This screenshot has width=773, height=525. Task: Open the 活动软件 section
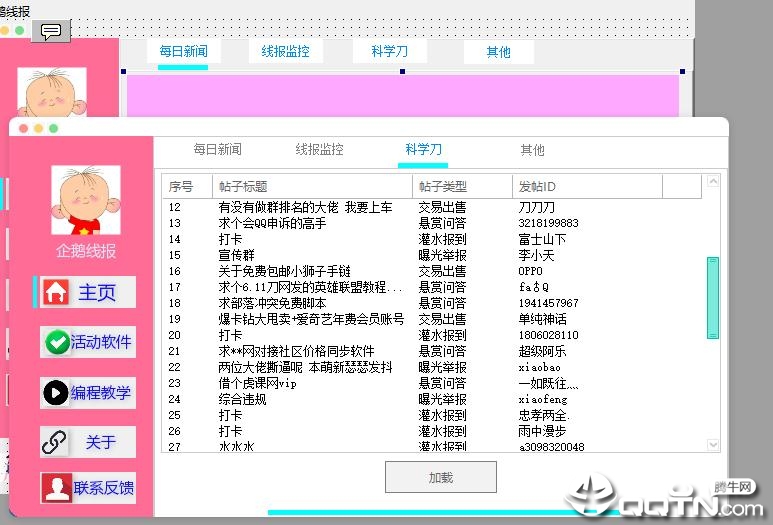tap(88, 342)
